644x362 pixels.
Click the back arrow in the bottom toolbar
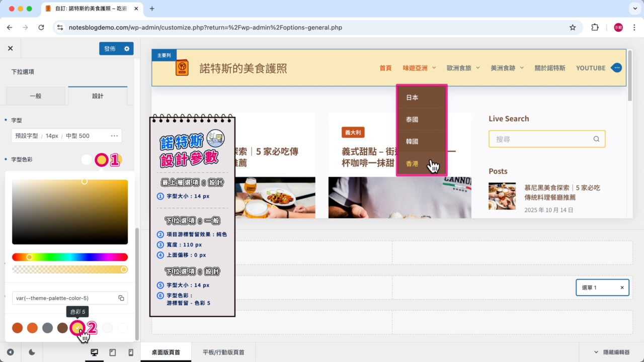point(10,352)
